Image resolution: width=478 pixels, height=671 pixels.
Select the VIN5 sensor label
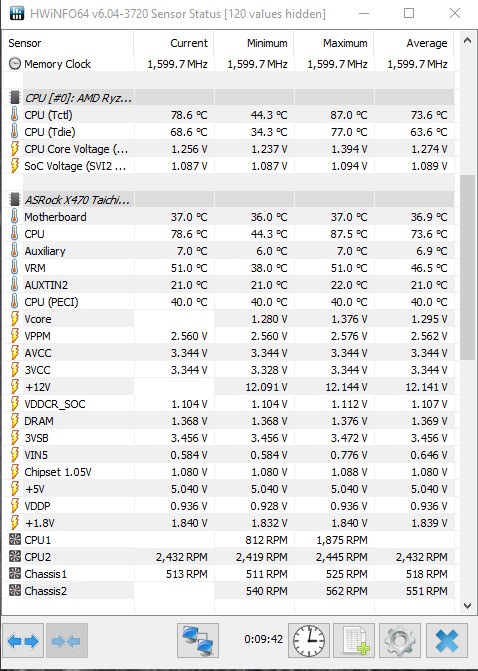click(36, 455)
